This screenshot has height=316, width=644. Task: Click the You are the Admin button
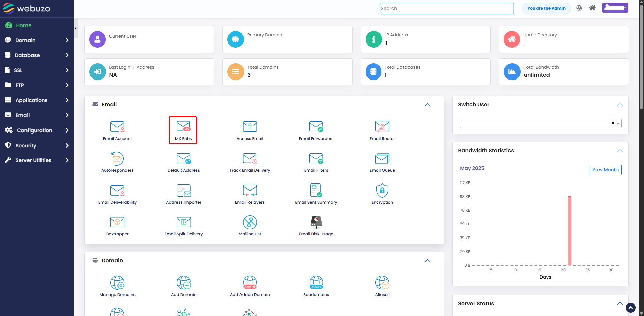(546, 8)
